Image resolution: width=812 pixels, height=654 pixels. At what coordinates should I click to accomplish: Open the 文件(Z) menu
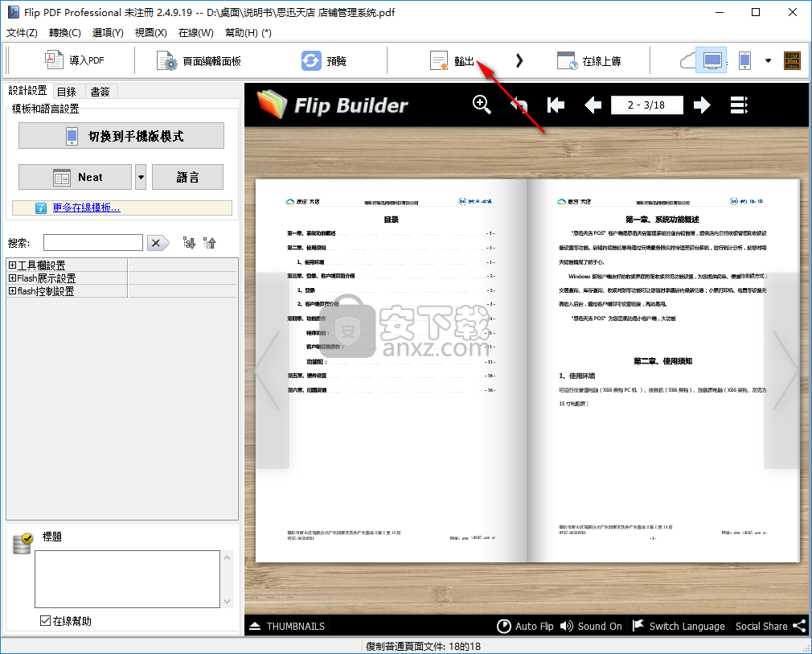point(22,33)
